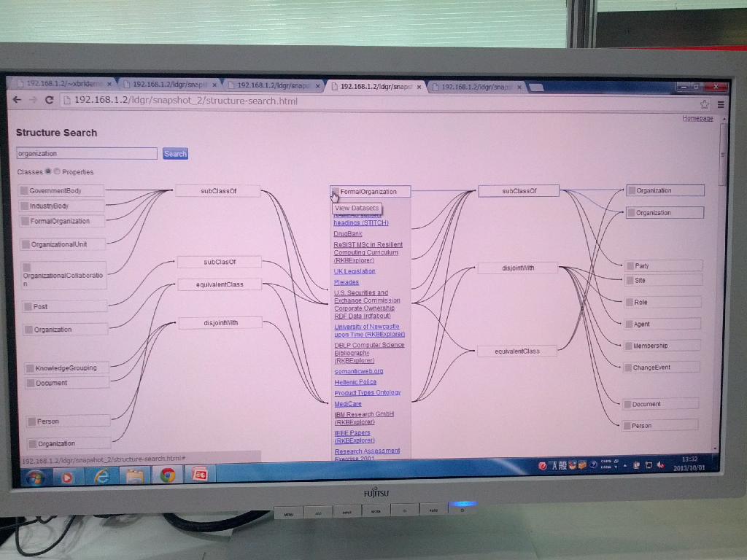747x560 pixels.
Task: Open the Homepage link
Action: 697,118
